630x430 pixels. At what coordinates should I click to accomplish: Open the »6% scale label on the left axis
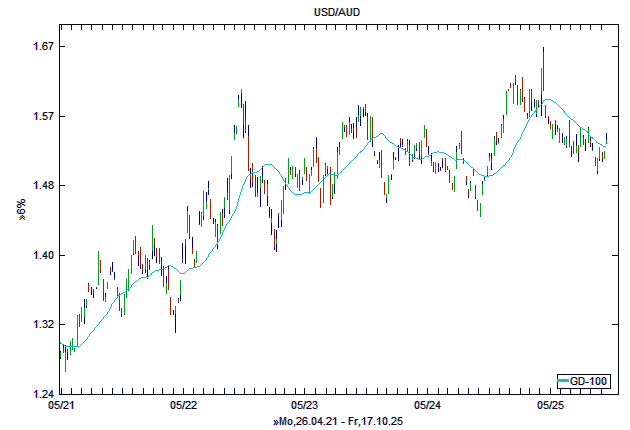point(21,208)
